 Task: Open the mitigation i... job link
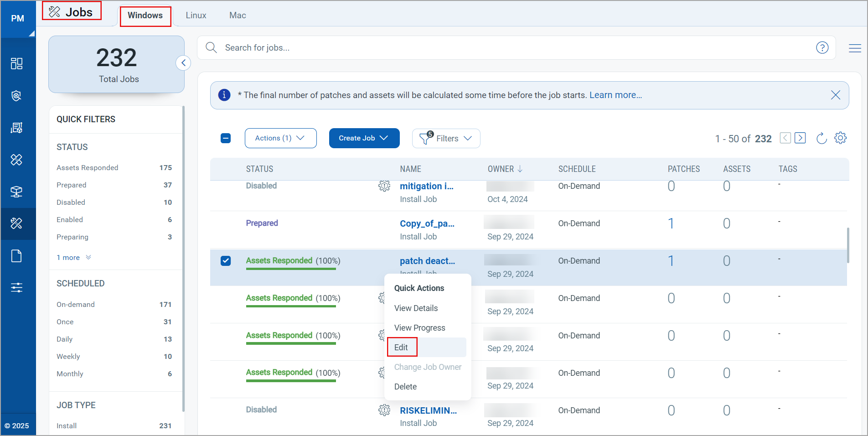pyautogui.click(x=427, y=186)
